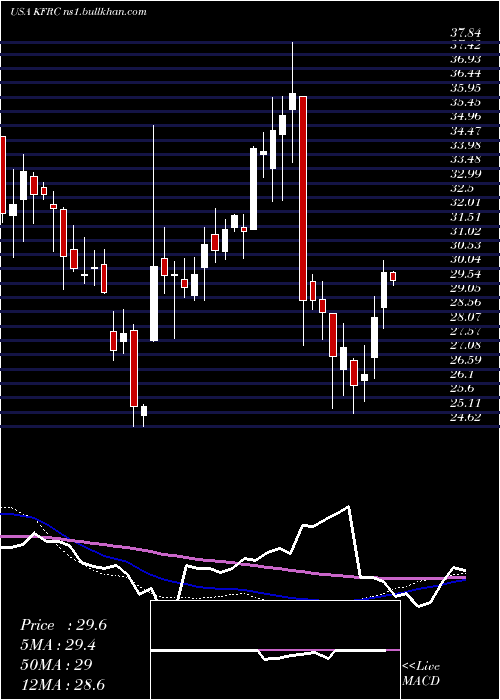Screen dimensions: 500x700
Task: Click the MACD inset chart box
Action: 275,650
